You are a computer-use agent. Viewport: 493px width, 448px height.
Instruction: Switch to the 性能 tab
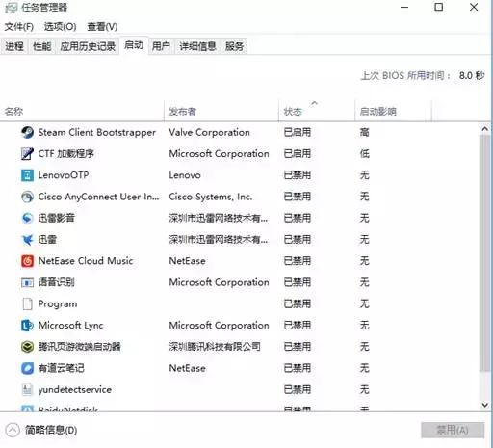(42, 46)
